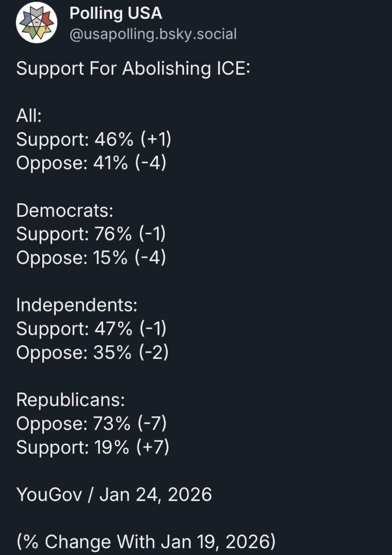Select the "Republicans:" section label

70,400
